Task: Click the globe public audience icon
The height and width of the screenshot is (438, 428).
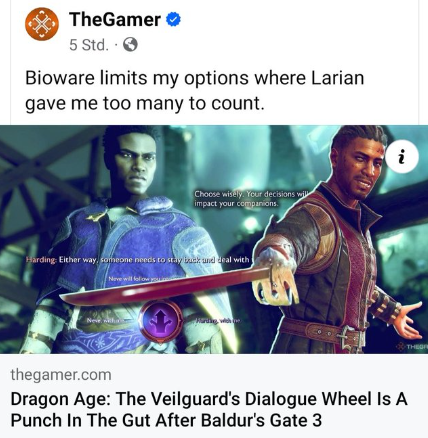Action: (130, 44)
